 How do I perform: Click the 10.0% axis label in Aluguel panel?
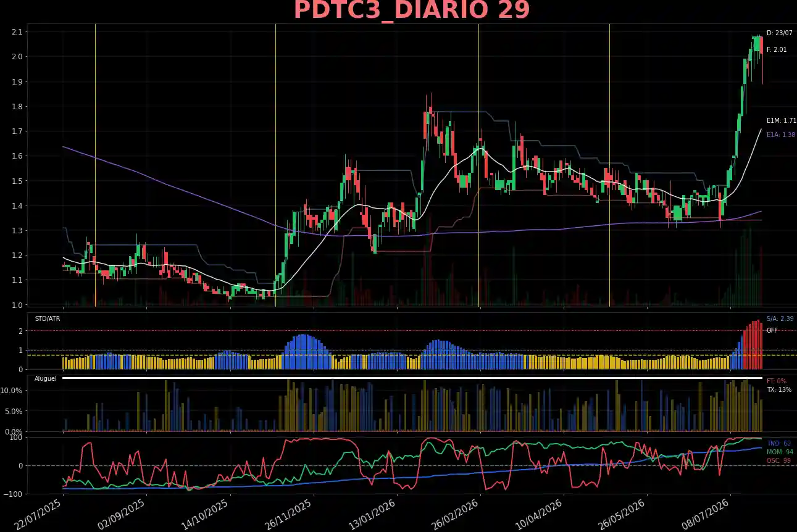(12, 391)
